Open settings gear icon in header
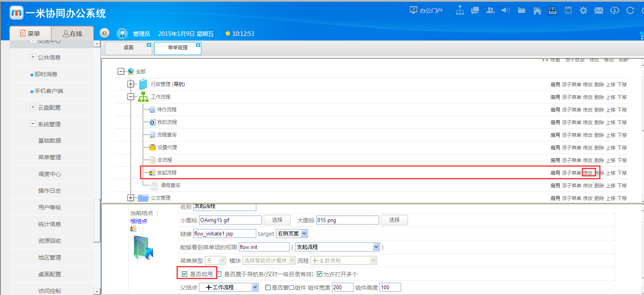The height and width of the screenshot is (295, 644). point(583,11)
